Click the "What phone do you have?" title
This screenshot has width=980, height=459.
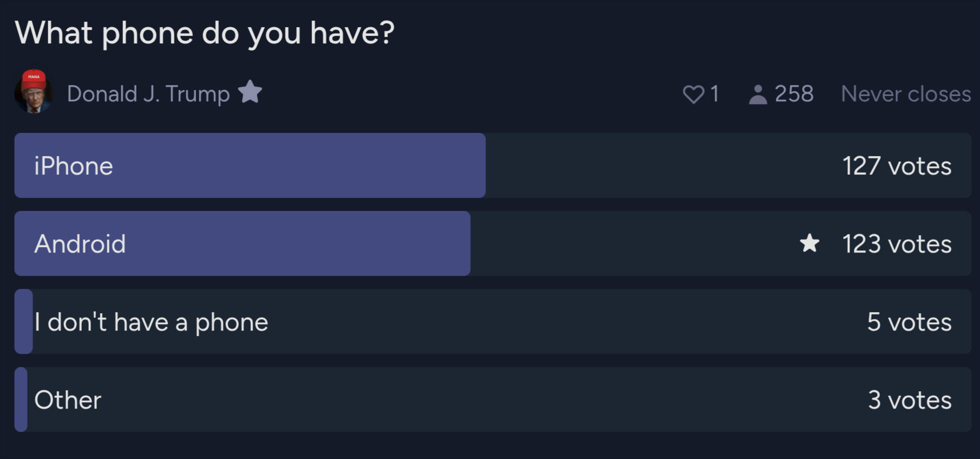(x=205, y=33)
